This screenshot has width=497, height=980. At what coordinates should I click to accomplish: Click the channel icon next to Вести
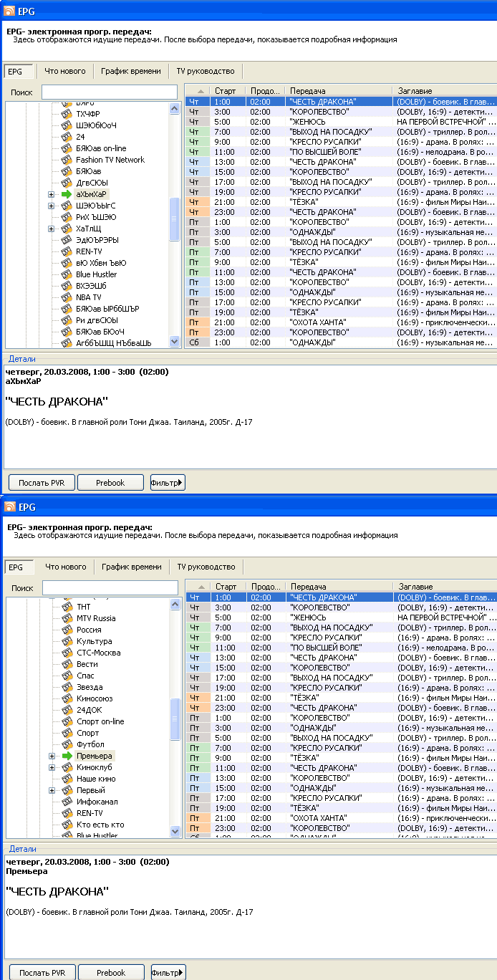67,664
